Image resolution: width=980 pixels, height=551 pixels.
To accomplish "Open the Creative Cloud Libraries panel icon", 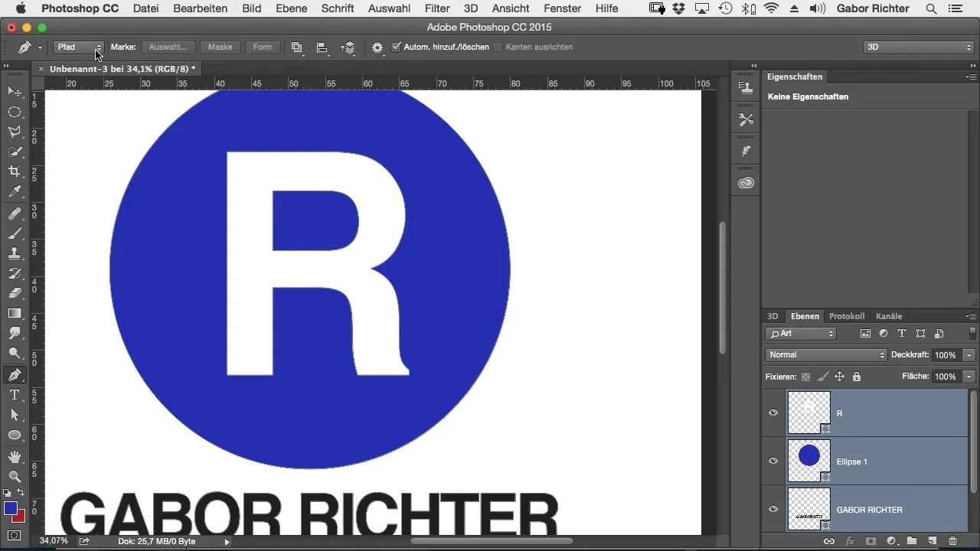I will pos(746,183).
